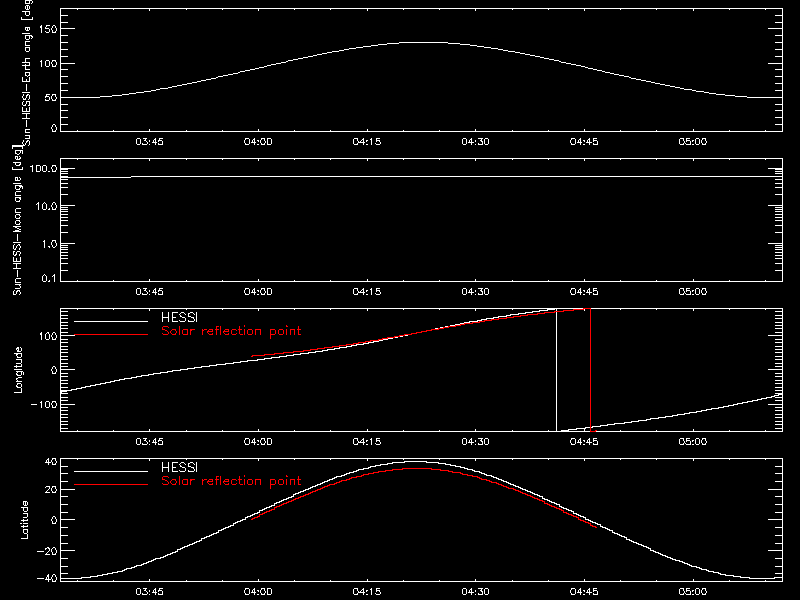
Task: Click the 10.0 tick on Moon angle plot
Action: [x=46, y=206]
